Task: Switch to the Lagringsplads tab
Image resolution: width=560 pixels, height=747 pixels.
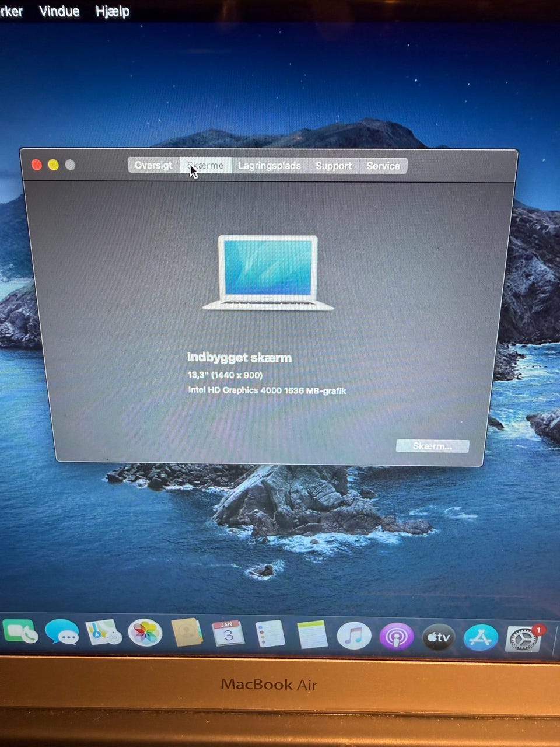Action: tap(269, 166)
